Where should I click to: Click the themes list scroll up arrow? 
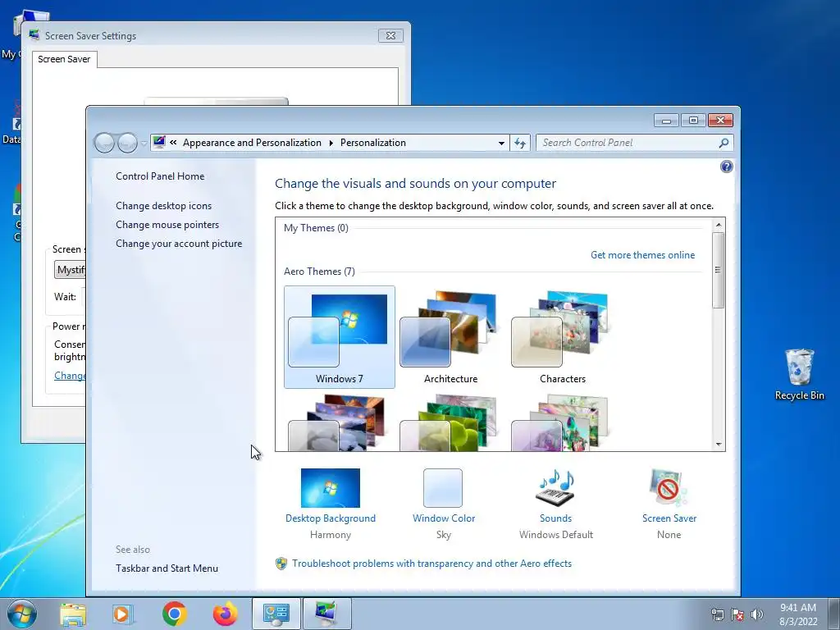[719, 225]
